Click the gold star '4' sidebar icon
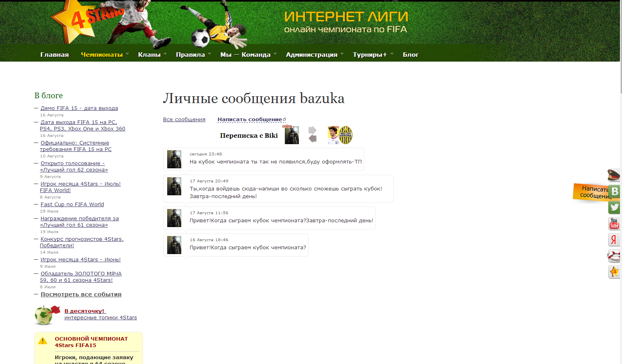This screenshot has height=364, width=622. [614, 272]
